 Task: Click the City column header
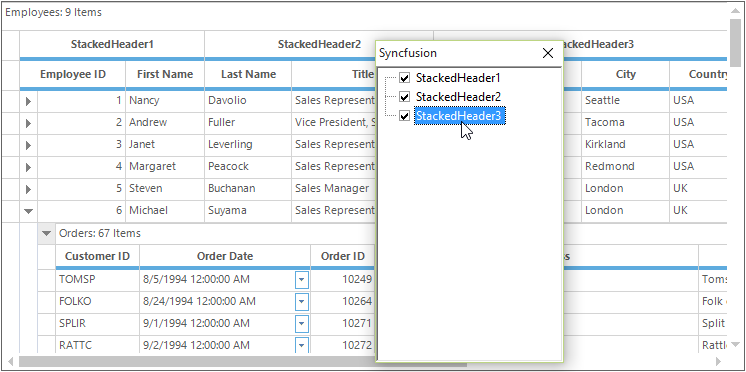(625, 74)
